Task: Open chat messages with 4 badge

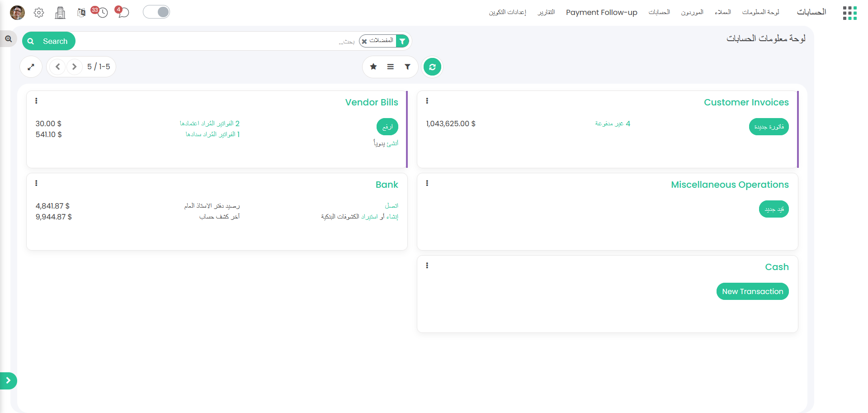Action: (123, 12)
